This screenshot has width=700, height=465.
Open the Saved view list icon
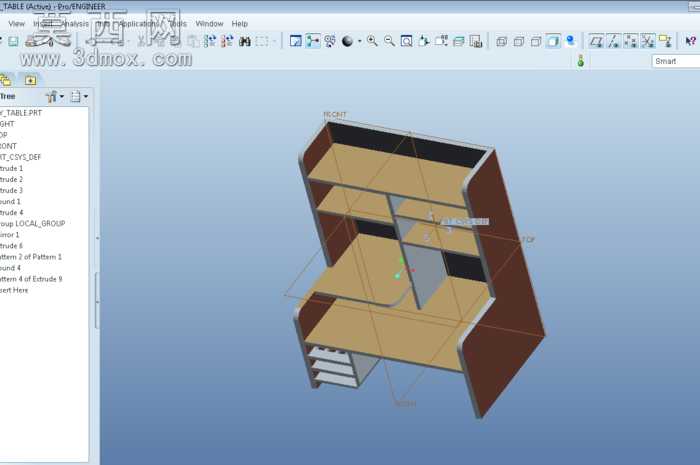pos(441,41)
